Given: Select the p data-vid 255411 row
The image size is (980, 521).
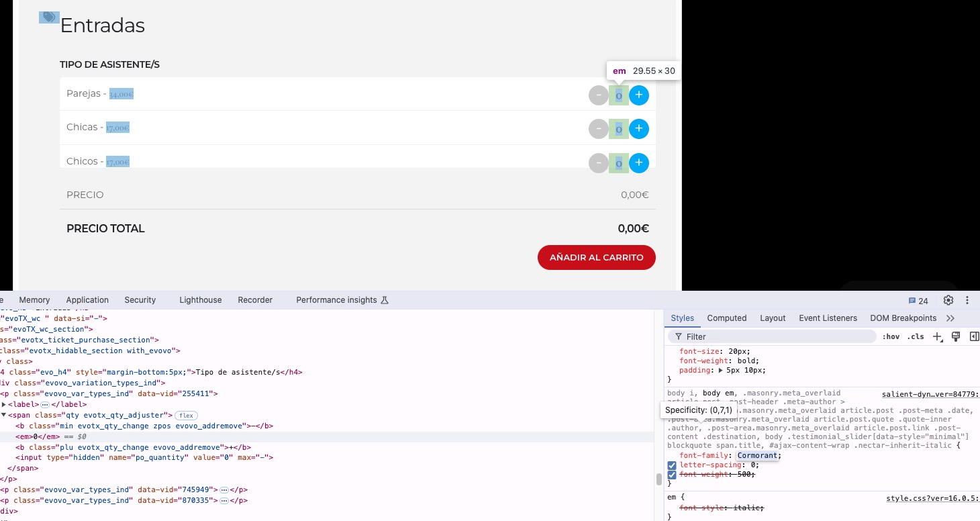Looking at the screenshot, I should [x=327, y=394].
